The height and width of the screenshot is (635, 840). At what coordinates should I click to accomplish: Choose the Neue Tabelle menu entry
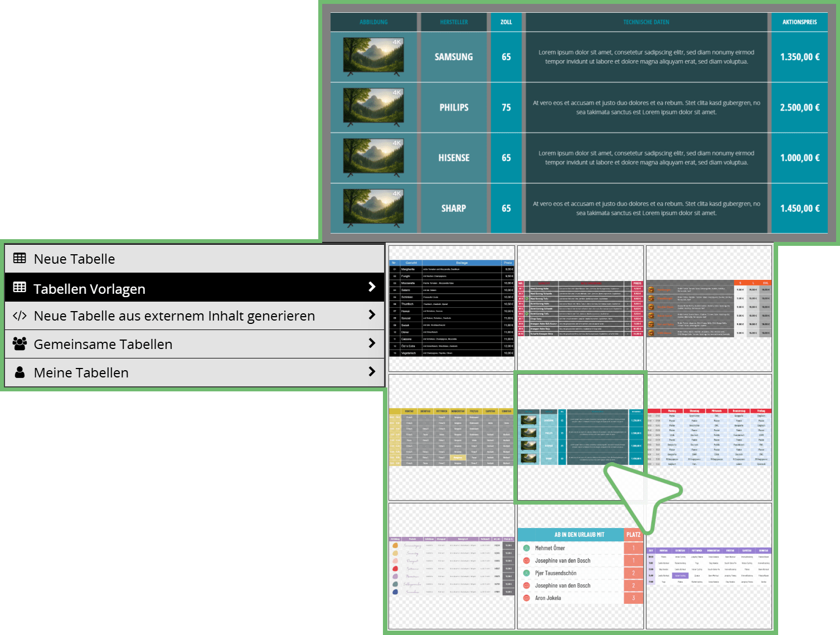click(195, 259)
